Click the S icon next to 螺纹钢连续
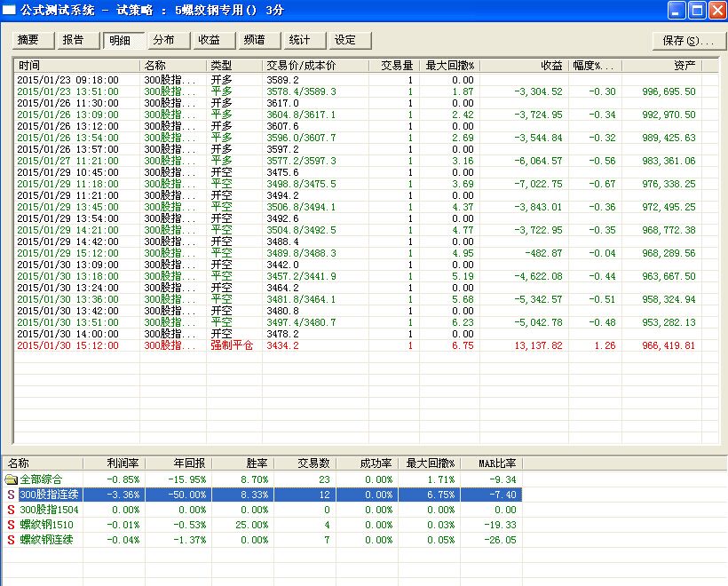This screenshot has width=728, height=586. (x=11, y=540)
